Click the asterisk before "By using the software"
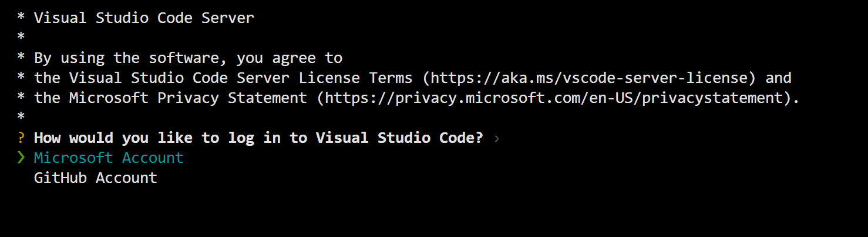Screen dimensions: 868x237 click(x=21, y=59)
